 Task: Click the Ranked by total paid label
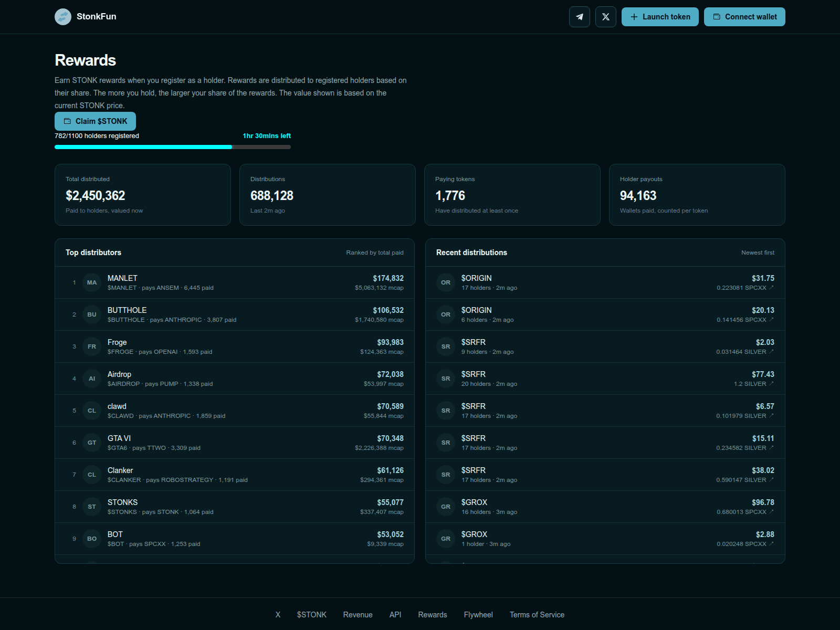(375, 253)
